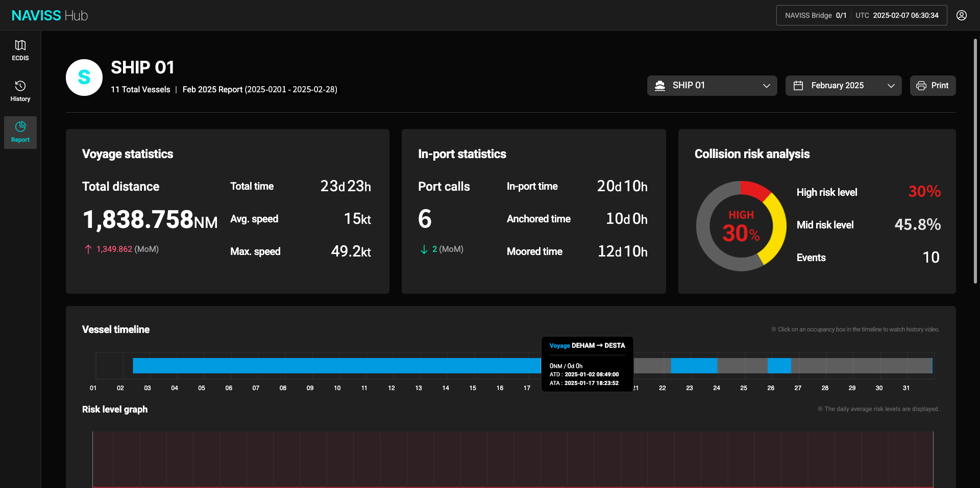Click the printer icon

921,86
